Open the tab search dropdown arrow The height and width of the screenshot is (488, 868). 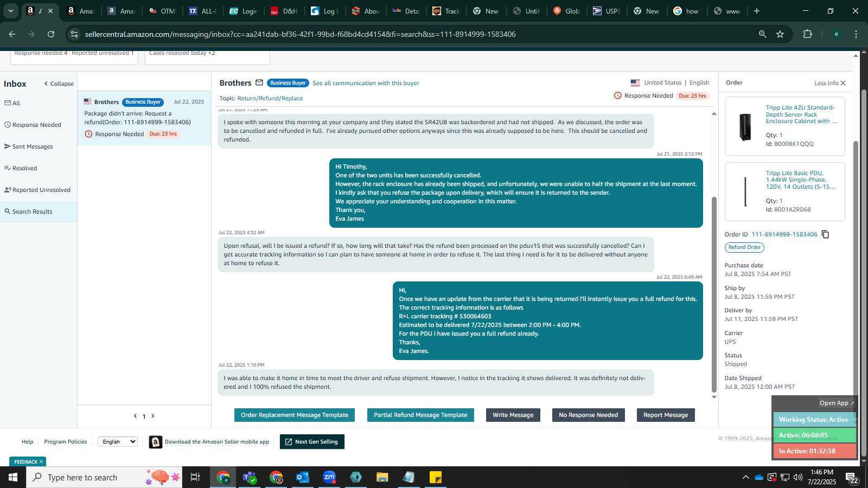pyautogui.click(x=10, y=11)
